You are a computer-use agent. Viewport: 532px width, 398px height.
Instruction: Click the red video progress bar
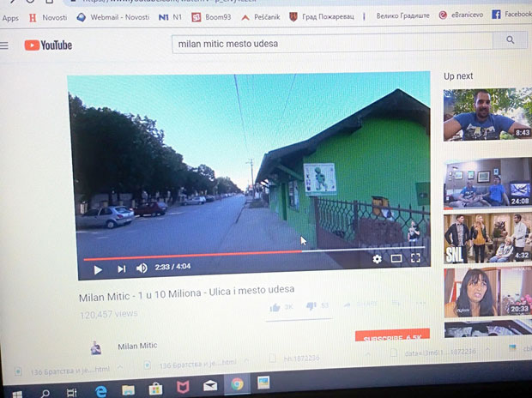pyautogui.click(x=189, y=255)
